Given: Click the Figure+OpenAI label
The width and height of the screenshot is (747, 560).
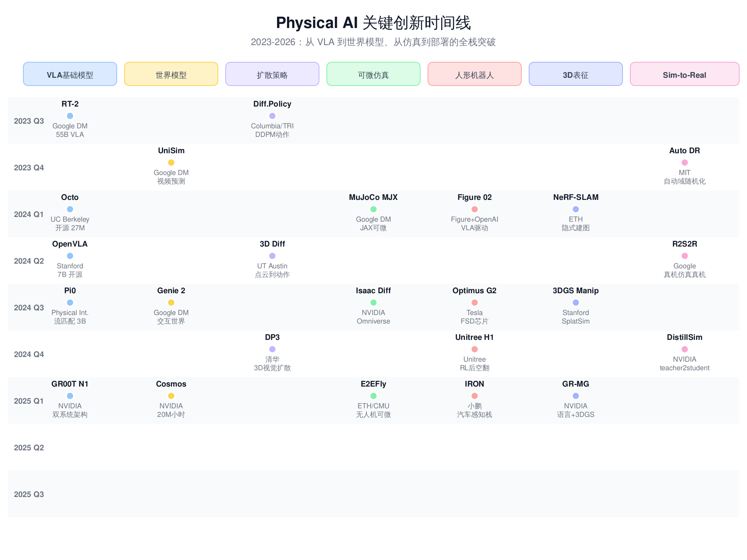Looking at the screenshot, I should pyautogui.click(x=475, y=219).
